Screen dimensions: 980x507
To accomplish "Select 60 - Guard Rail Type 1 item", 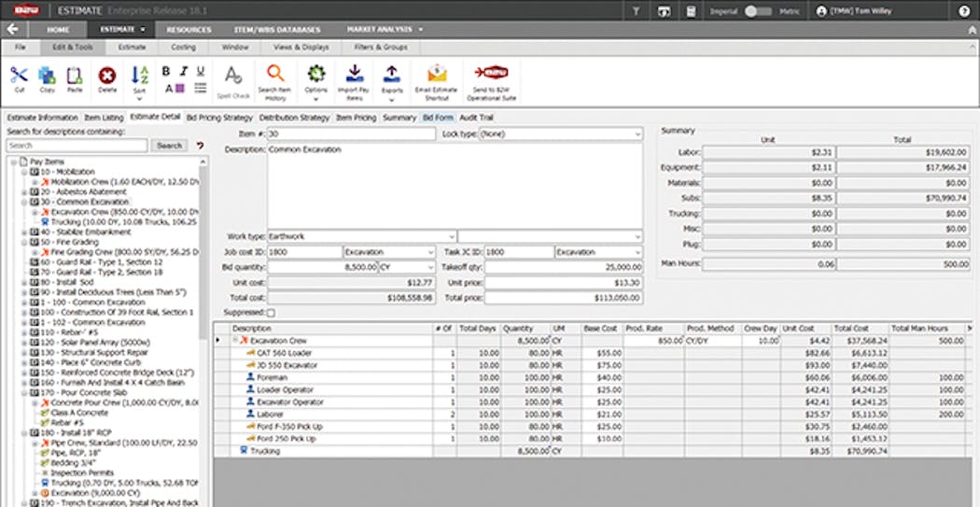I will click(x=101, y=262).
